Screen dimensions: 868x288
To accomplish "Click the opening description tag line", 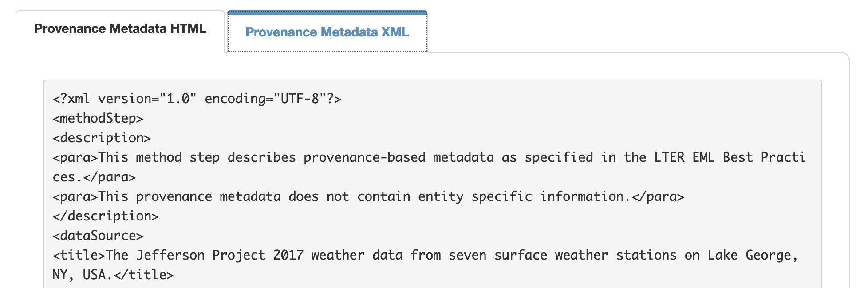I will pyautogui.click(x=102, y=138).
